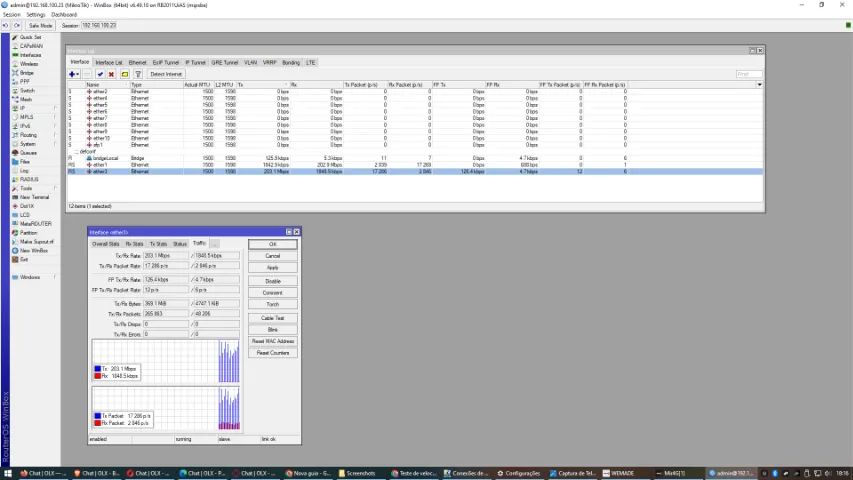
Task: Open Captura de Tela taskbar item
Action: (x=572, y=473)
